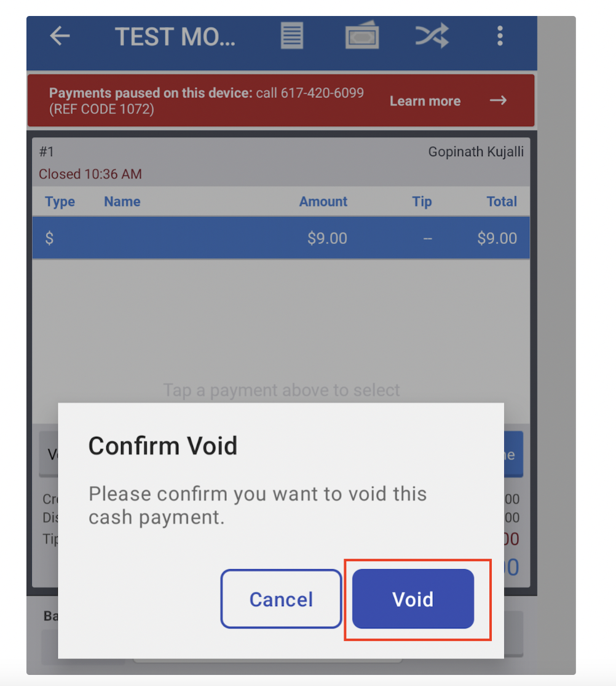Image resolution: width=616 pixels, height=686 pixels.
Task: Cancel the void confirmation dialog
Action: [x=281, y=599]
